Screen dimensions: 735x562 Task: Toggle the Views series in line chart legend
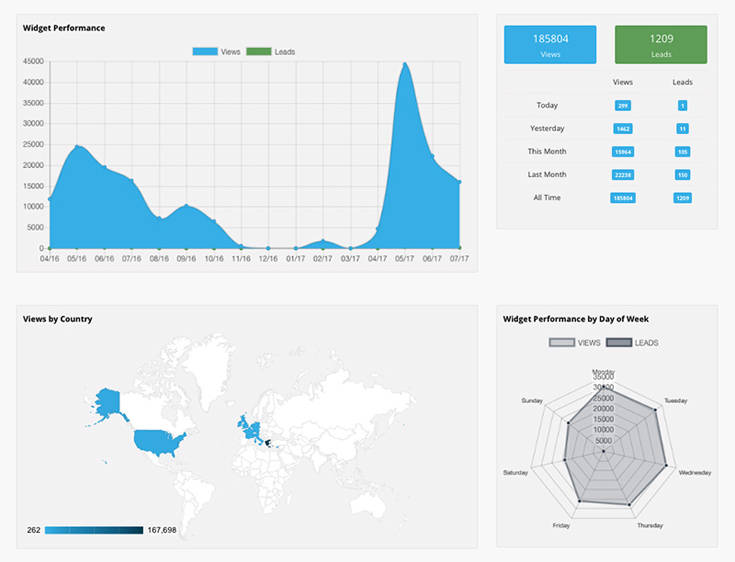tap(216, 51)
